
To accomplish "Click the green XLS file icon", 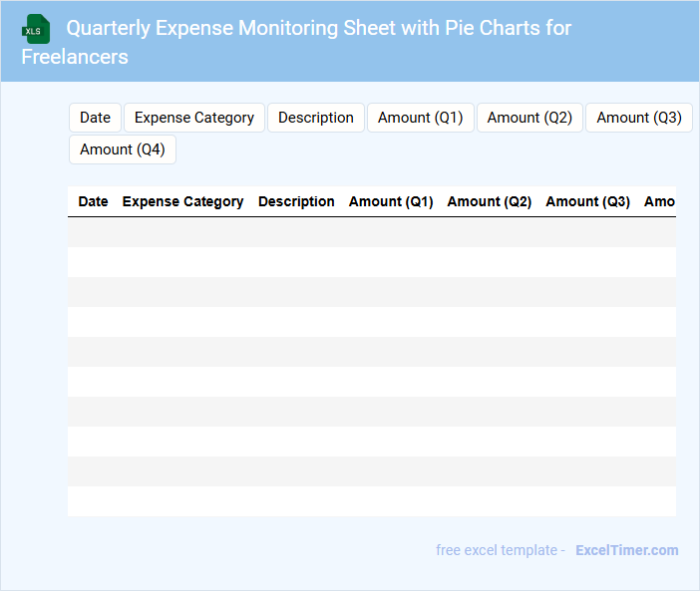I will [x=36, y=29].
